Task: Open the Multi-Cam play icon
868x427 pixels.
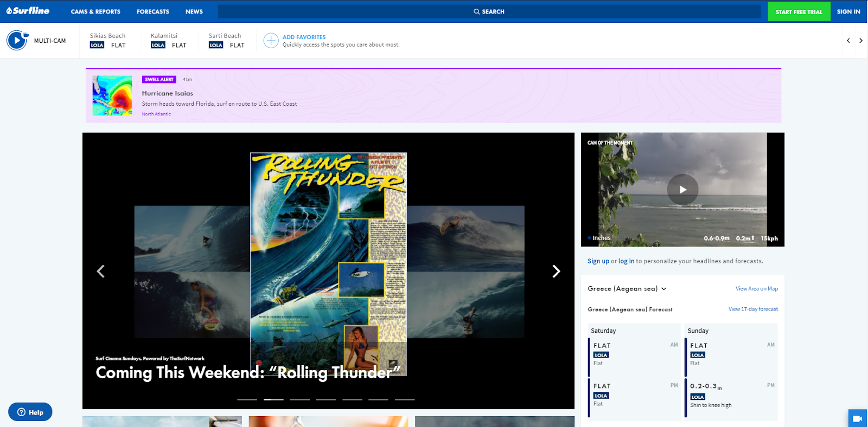Action: tap(17, 40)
